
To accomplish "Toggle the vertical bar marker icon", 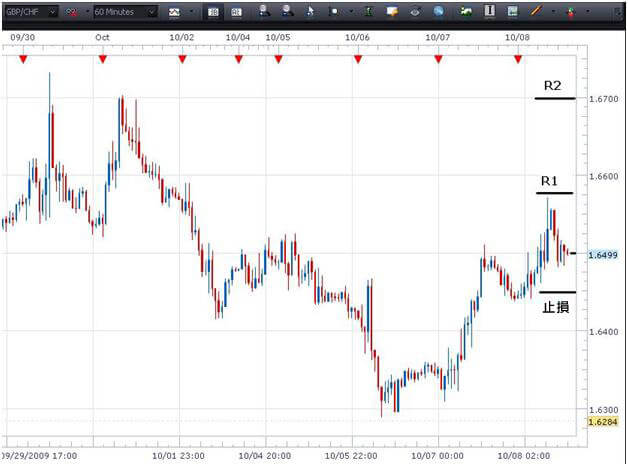I will tap(490, 12).
